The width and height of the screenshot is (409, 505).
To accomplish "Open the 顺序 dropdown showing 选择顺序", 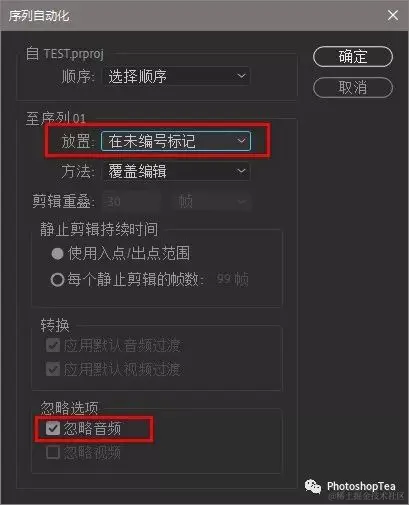I will click(x=176, y=76).
